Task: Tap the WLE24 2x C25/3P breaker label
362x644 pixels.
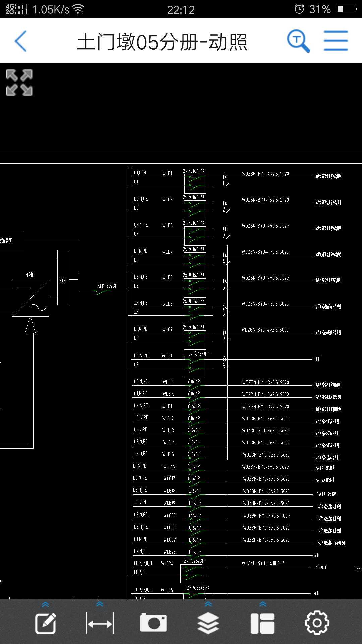Action: pos(195,561)
